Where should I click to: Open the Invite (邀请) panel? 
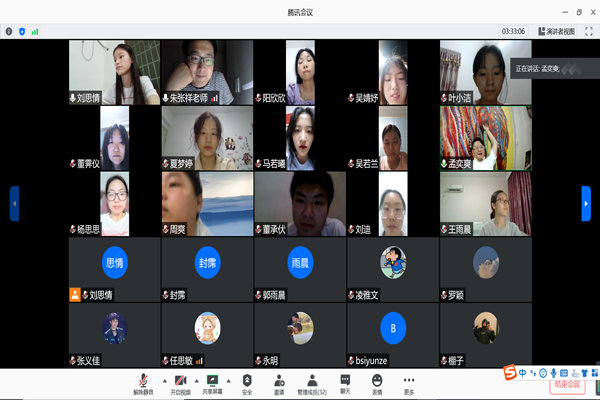point(279,382)
